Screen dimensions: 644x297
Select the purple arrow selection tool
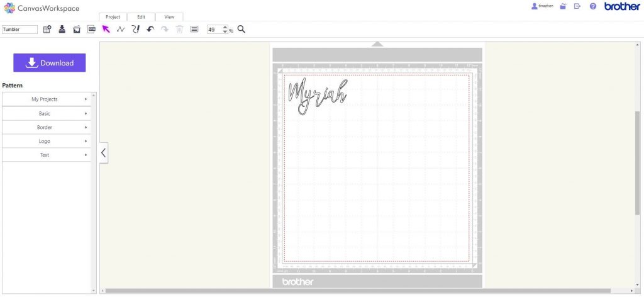106,30
